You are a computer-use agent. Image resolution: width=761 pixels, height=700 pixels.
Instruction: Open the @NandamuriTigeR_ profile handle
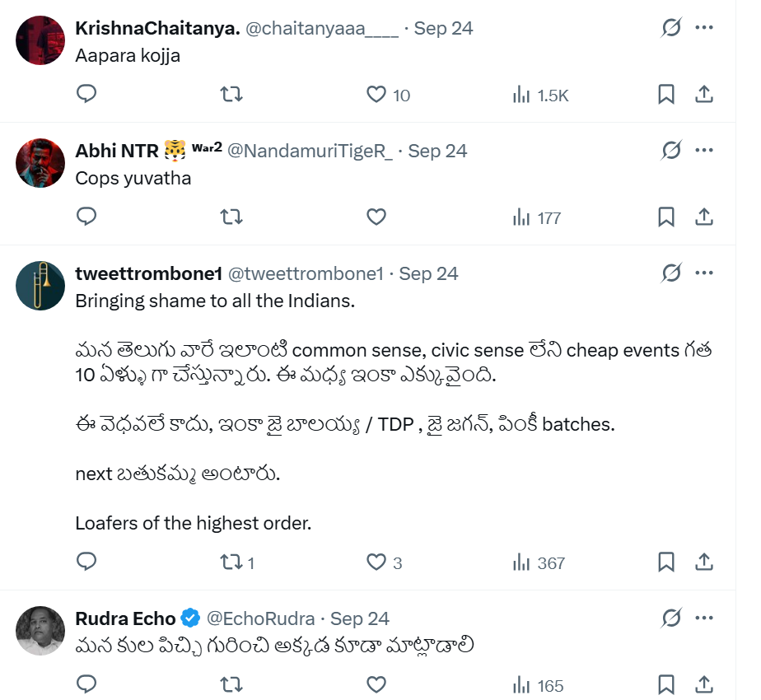coord(310,151)
